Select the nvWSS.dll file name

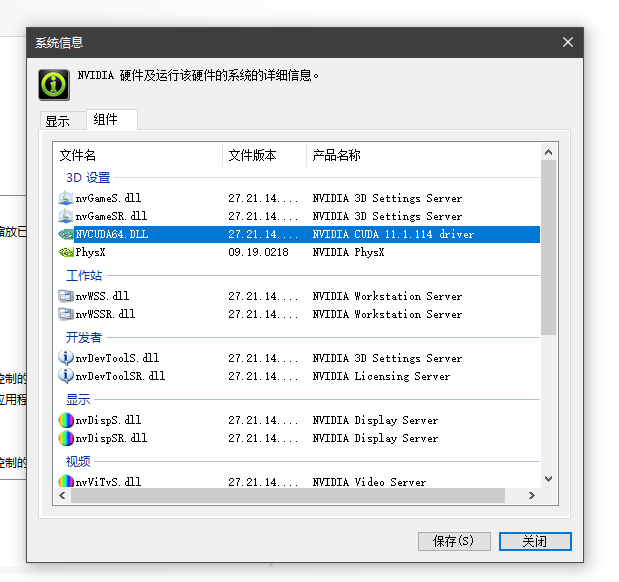pyautogui.click(x=102, y=296)
